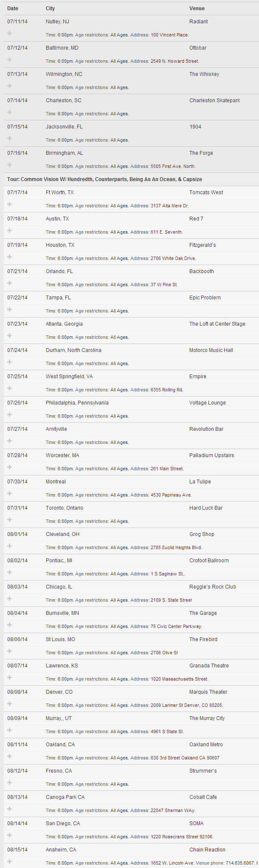Image resolution: width=259 pixels, height=868 pixels.
Task: Click the plus icon for Chicago, IL show
Action: pos(10,599)
